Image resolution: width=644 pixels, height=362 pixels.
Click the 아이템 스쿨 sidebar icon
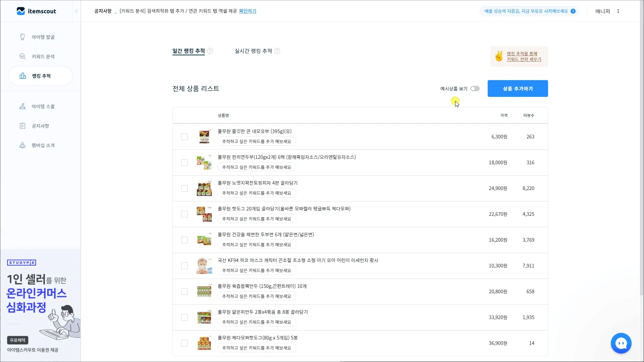point(22,106)
